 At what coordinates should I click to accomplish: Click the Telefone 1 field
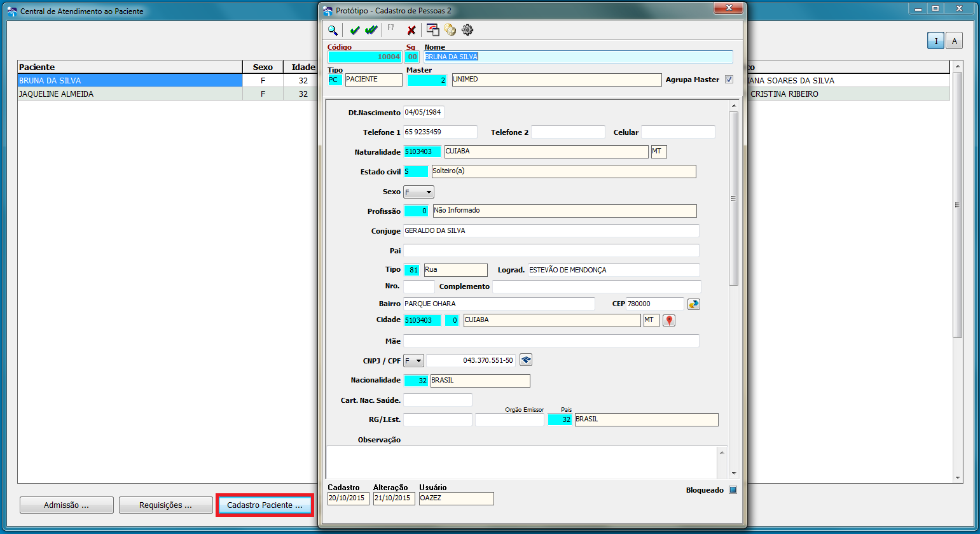click(x=440, y=132)
